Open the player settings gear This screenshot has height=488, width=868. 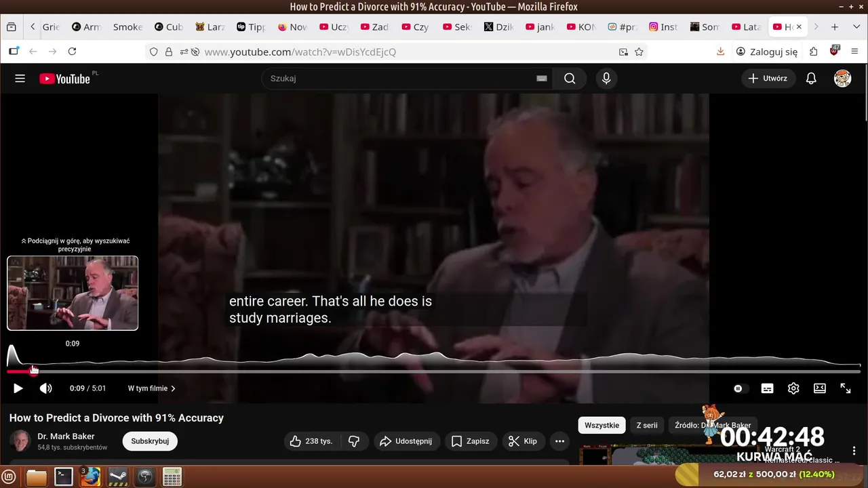pos(793,388)
